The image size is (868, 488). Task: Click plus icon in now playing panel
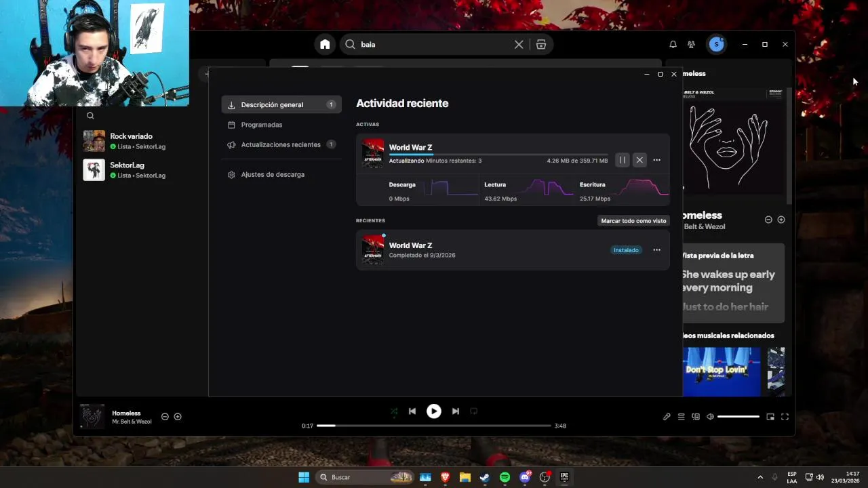tap(781, 220)
